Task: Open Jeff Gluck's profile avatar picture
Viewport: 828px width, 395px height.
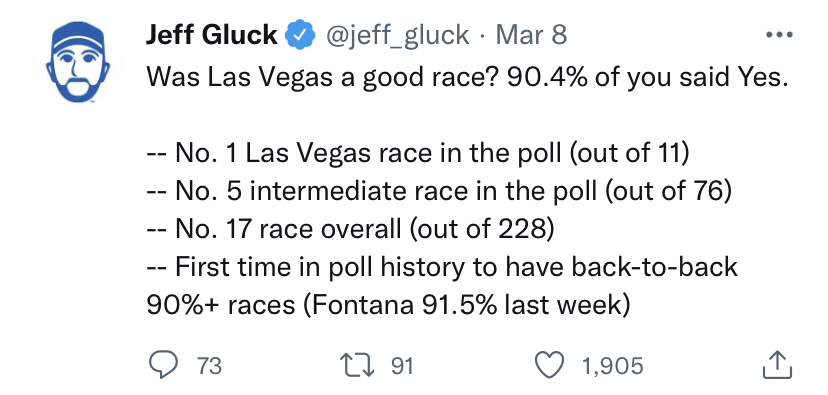Action: click(78, 62)
